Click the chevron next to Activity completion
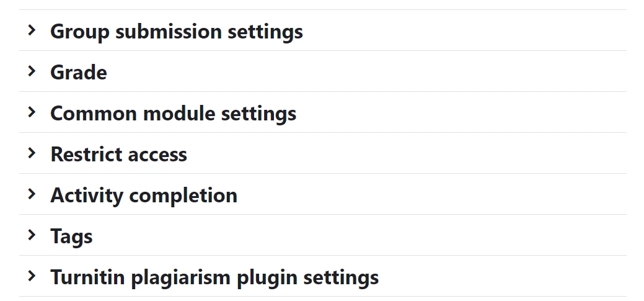The image size is (644, 301). (32, 194)
